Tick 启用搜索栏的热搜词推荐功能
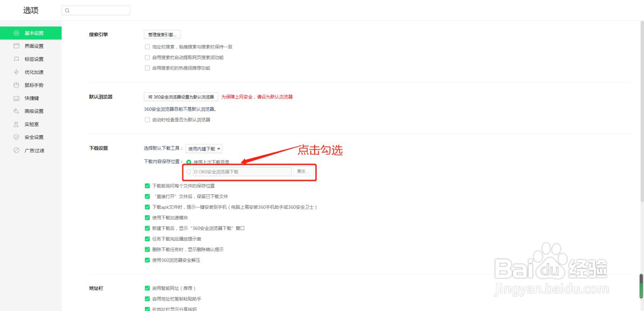The width and height of the screenshot is (644, 311). tap(147, 68)
